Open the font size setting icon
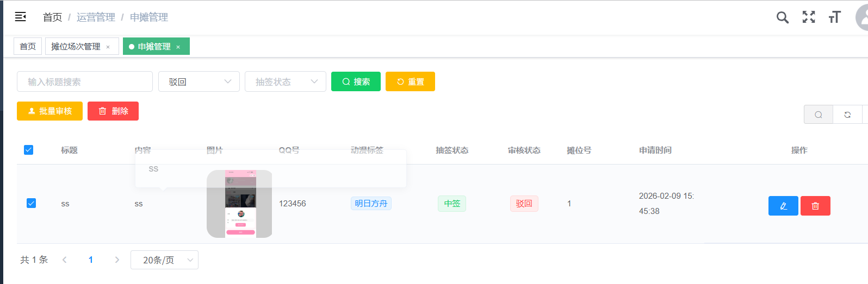The width and height of the screenshot is (868, 284). point(834,17)
